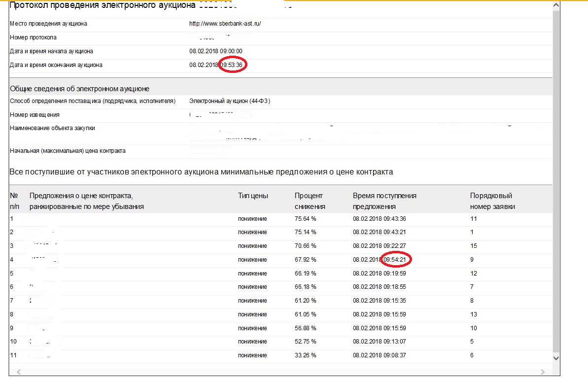This screenshot has height=379, width=588.
Task: Click the scroll up arrow of vertical scrollbar
Action: pos(556,5)
